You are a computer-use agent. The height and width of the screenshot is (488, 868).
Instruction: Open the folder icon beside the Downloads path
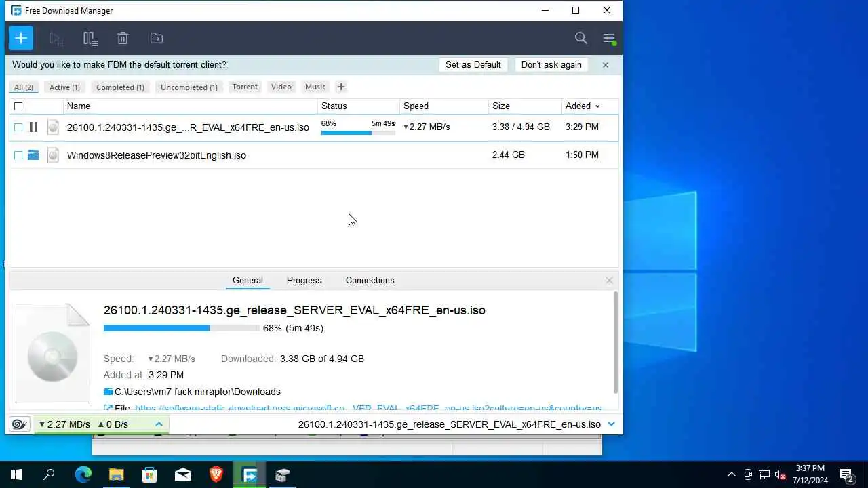click(x=108, y=392)
